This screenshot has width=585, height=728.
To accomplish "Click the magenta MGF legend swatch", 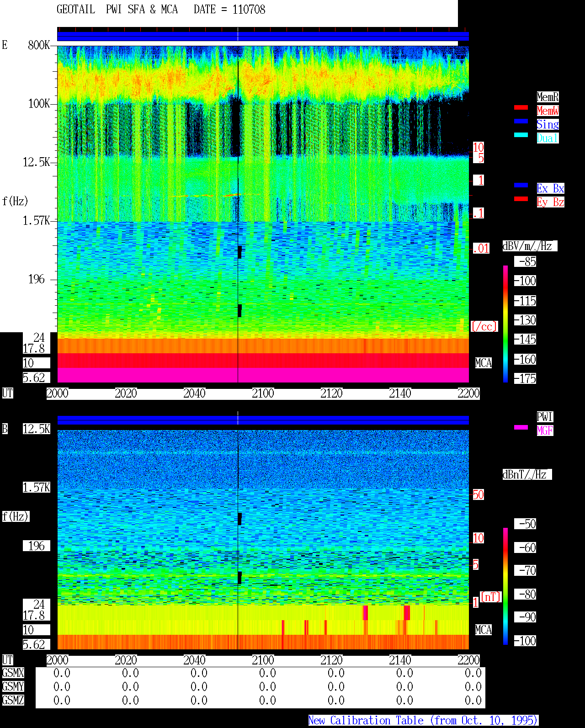I will 521,427.
